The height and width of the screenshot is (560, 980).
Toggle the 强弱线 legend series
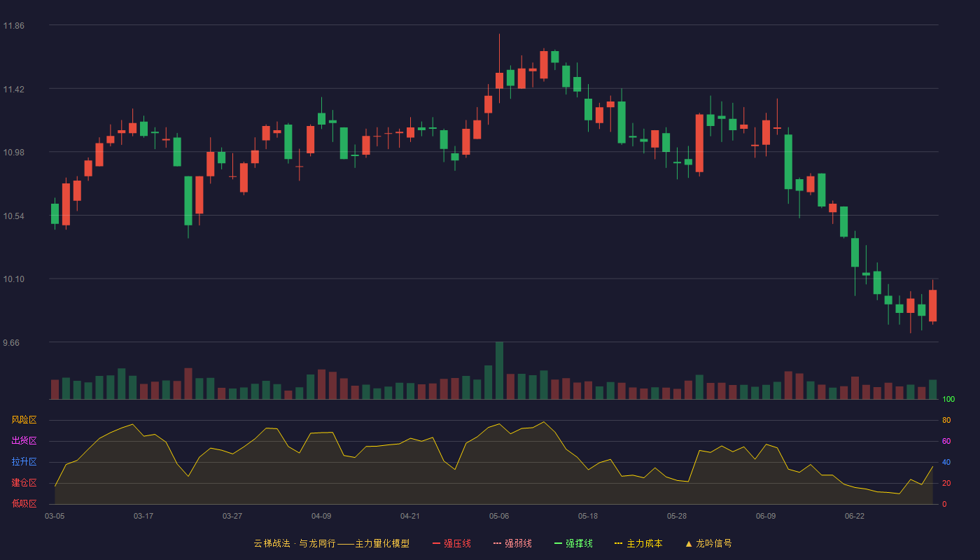pos(512,543)
